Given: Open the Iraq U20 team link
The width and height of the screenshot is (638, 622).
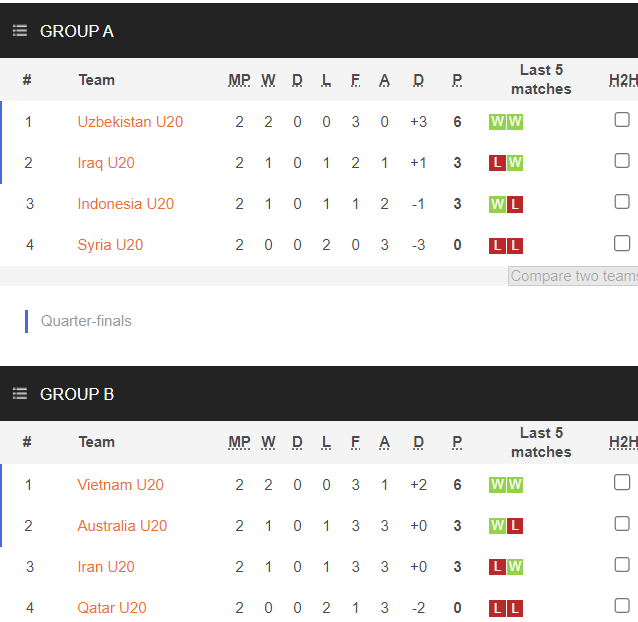Looking at the screenshot, I should [x=106, y=163].
